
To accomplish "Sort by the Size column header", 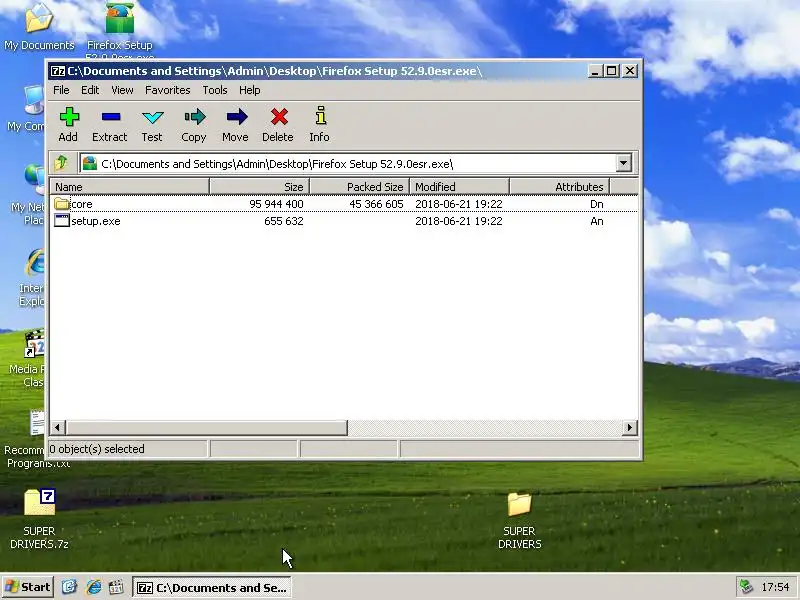I will (259, 187).
